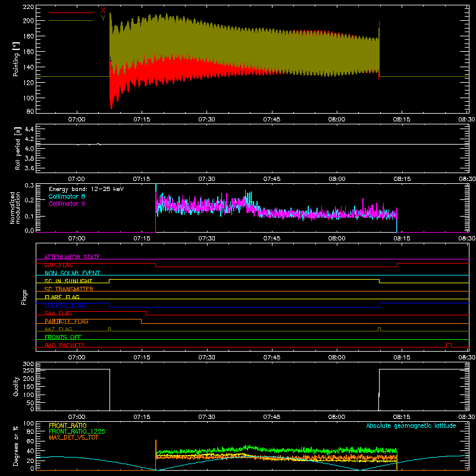Select the Y legend label
The image size is (476, 476).
point(103,18)
